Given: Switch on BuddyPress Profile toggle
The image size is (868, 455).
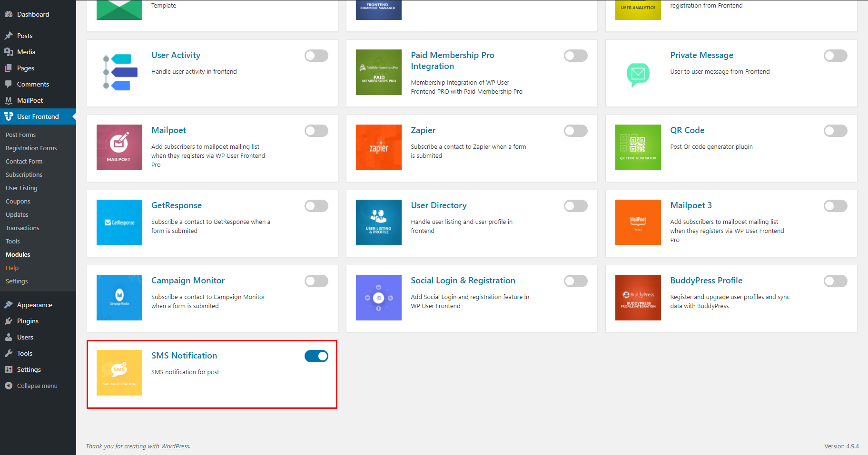Looking at the screenshot, I should [836, 281].
